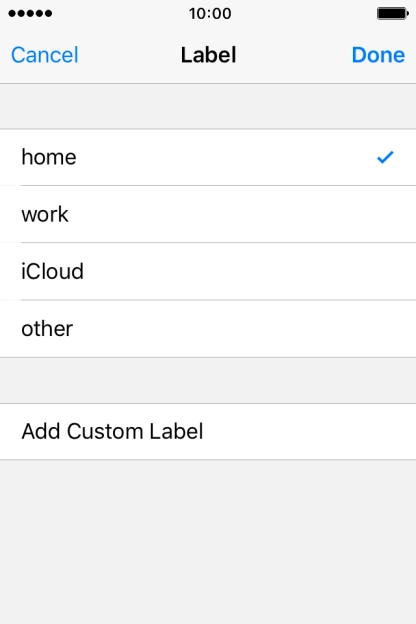Screen dimensions: 416x624
Task: Tap the 10:00 clock in status bar
Action: click(210, 14)
